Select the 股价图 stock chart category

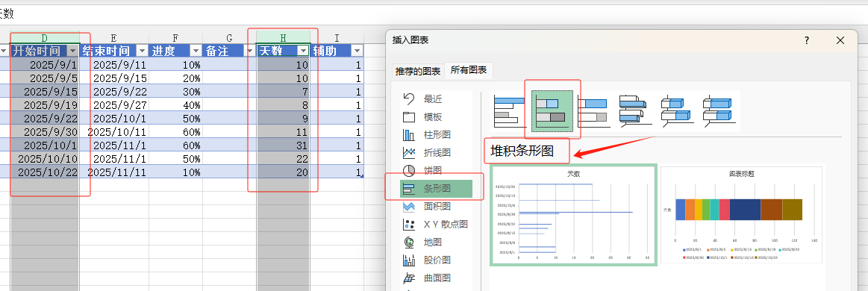(x=436, y=260)
